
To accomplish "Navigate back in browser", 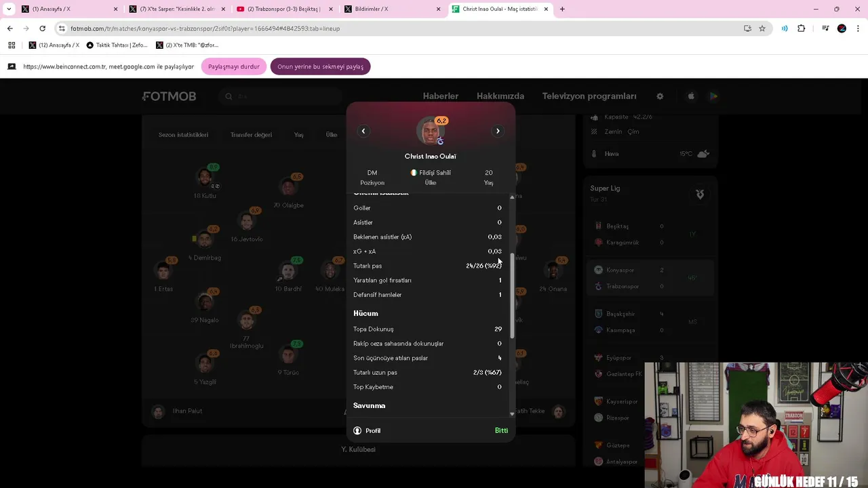I will pos(9,28).
